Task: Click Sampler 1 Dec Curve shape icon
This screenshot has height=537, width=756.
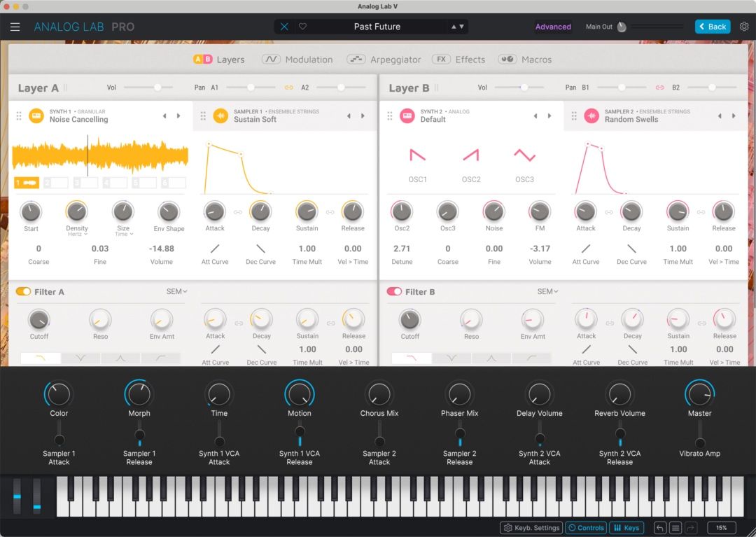Action: pos(261,249)
